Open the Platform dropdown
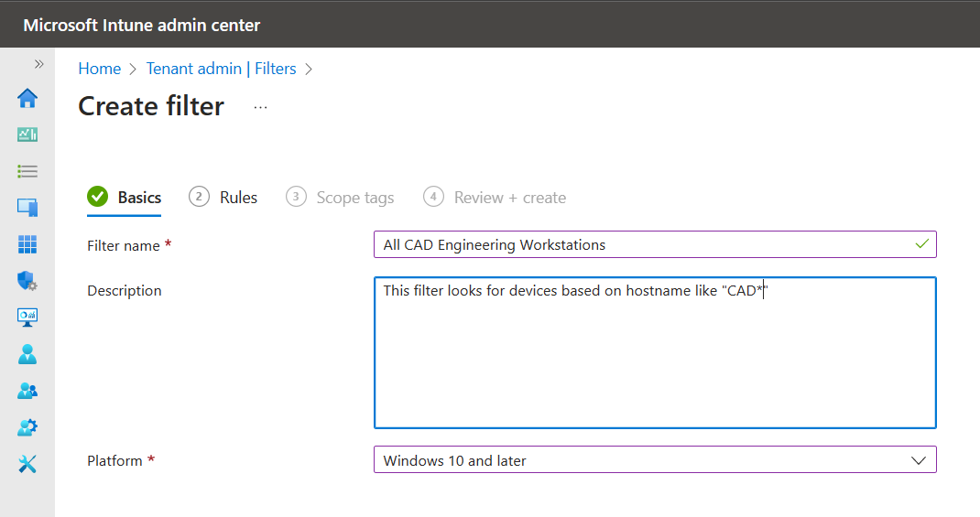The width and height of the screenshot is (980, 517). point(655,460)
